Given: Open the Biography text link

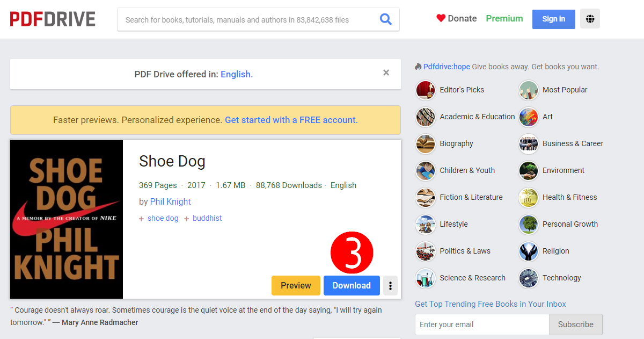Looking at the screenshot, I should coord(457,143).
